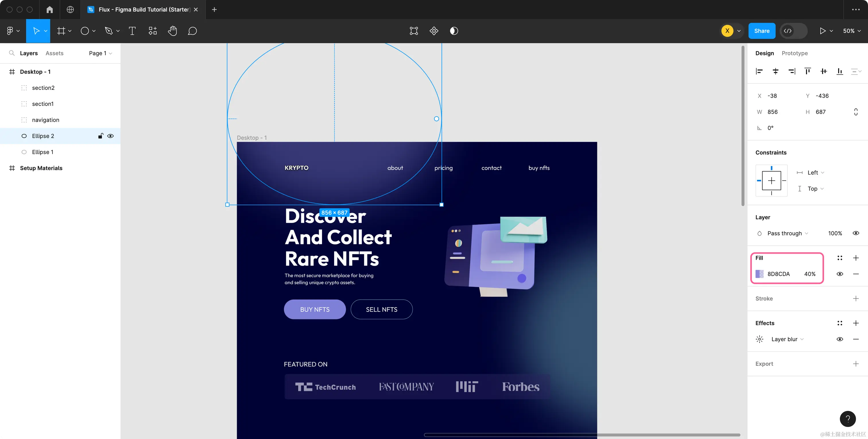Add a new Stroke

click(x=856, y=298)
